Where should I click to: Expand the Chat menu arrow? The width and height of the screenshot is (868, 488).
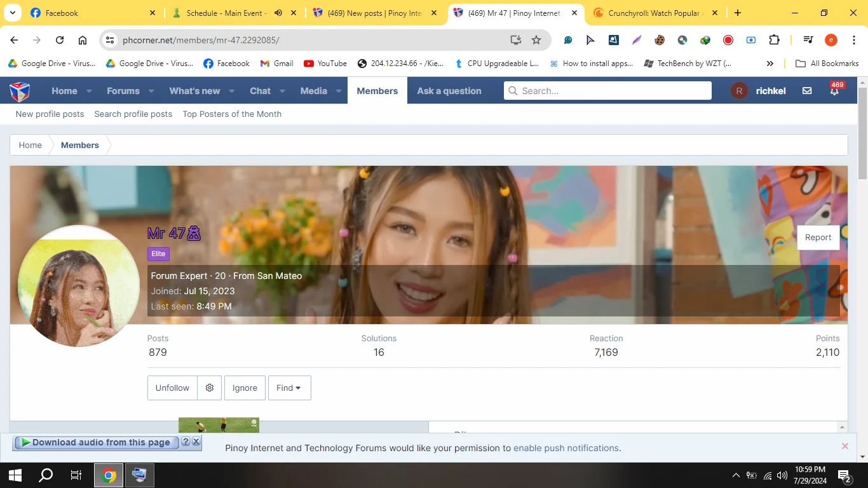click(x=282, y=91)
